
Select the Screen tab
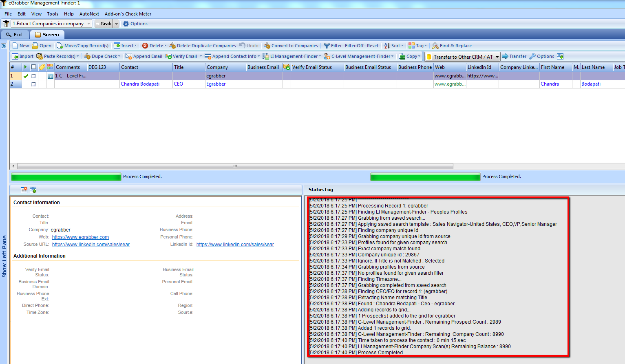coord(47,35)
